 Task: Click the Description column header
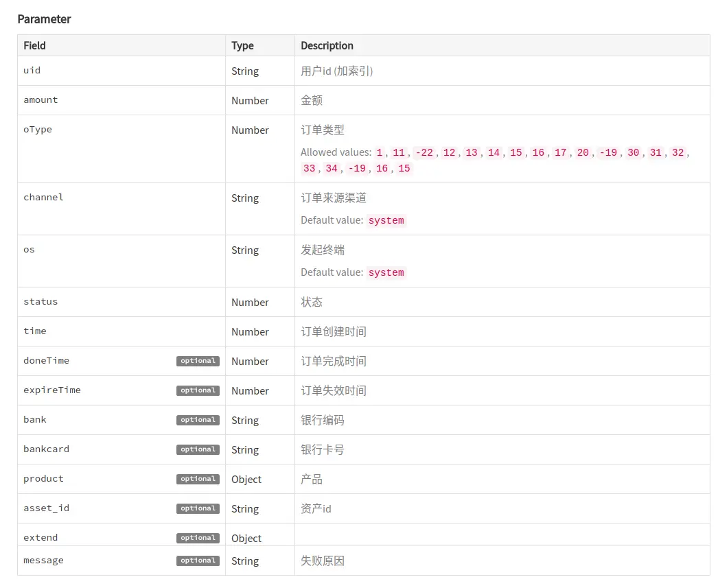327,46
